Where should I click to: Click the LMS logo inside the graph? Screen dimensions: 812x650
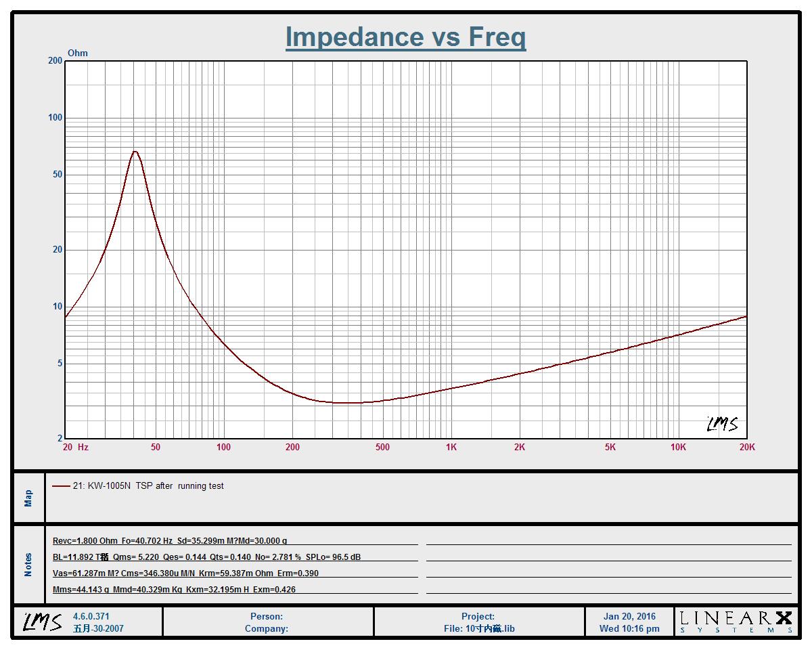pyautogui.click(x=722, y=425)
